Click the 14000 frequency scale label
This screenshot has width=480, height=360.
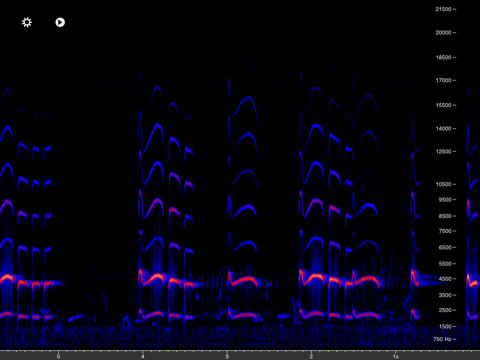coord(443,128)
